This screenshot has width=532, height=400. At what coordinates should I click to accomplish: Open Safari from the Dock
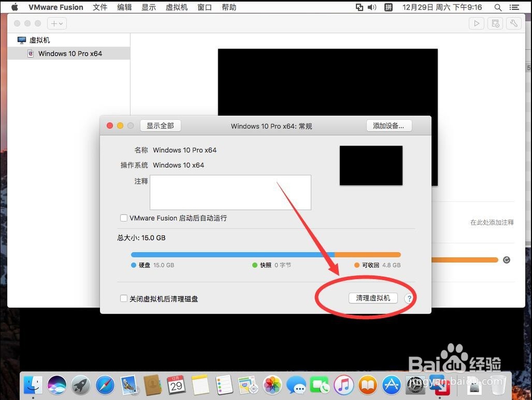click(104, 385)
